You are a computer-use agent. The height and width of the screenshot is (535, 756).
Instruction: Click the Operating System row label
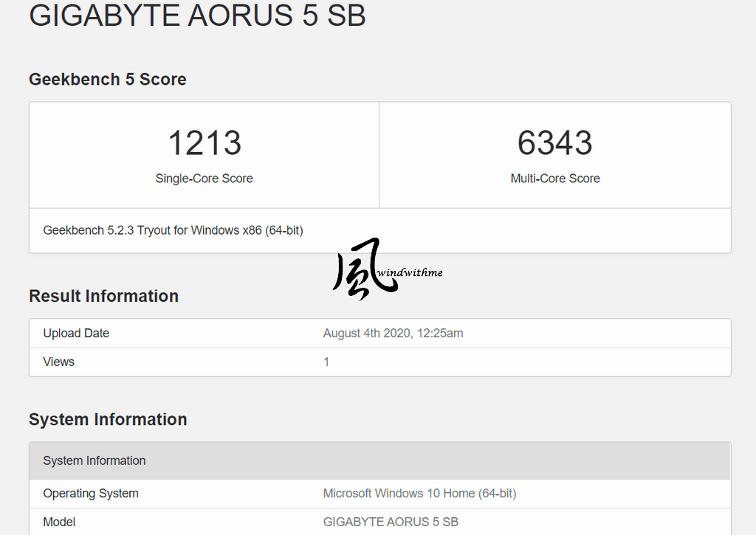[91, 494]
